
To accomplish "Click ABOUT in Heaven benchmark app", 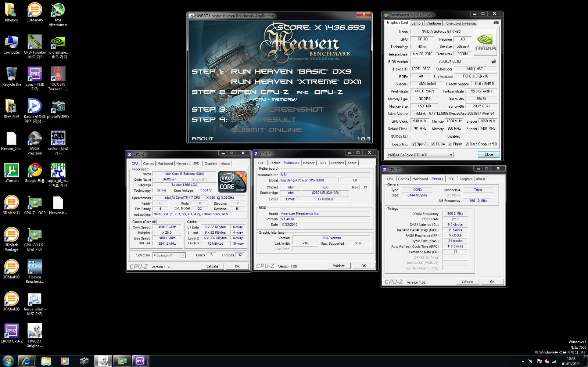I will coord(202,138).
